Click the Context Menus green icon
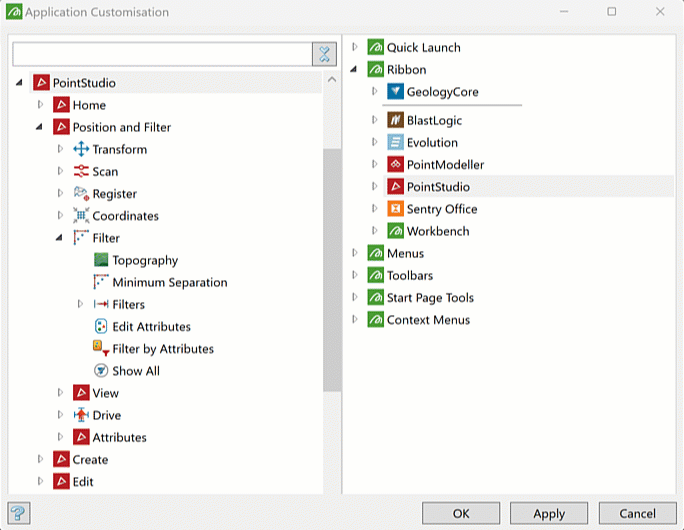The height and width of the screenshot is (530, 684). coord(376,320)
